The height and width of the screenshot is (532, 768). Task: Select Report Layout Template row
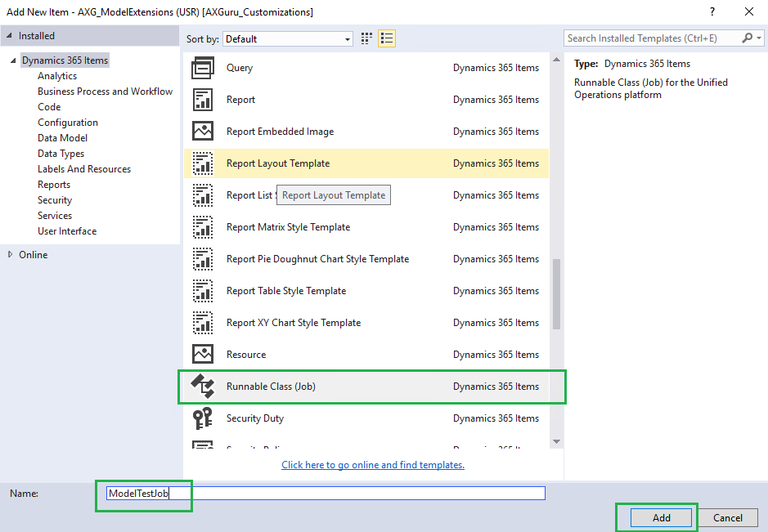pos(366,163)
